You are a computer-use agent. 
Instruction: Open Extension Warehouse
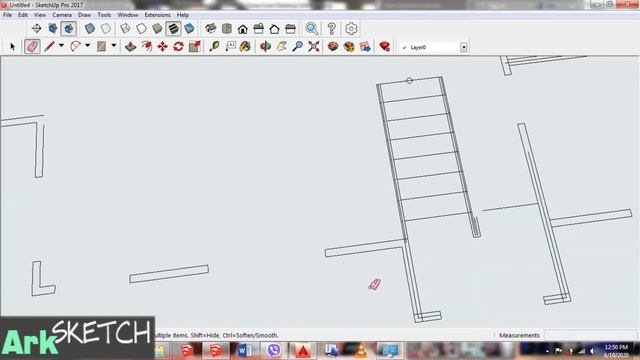point(349,46)
